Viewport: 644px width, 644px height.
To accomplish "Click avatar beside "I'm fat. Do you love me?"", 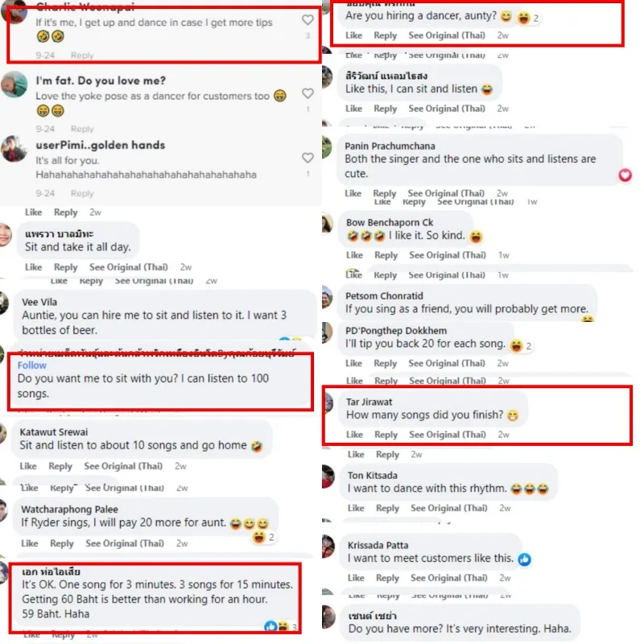I will pos(14,85).
